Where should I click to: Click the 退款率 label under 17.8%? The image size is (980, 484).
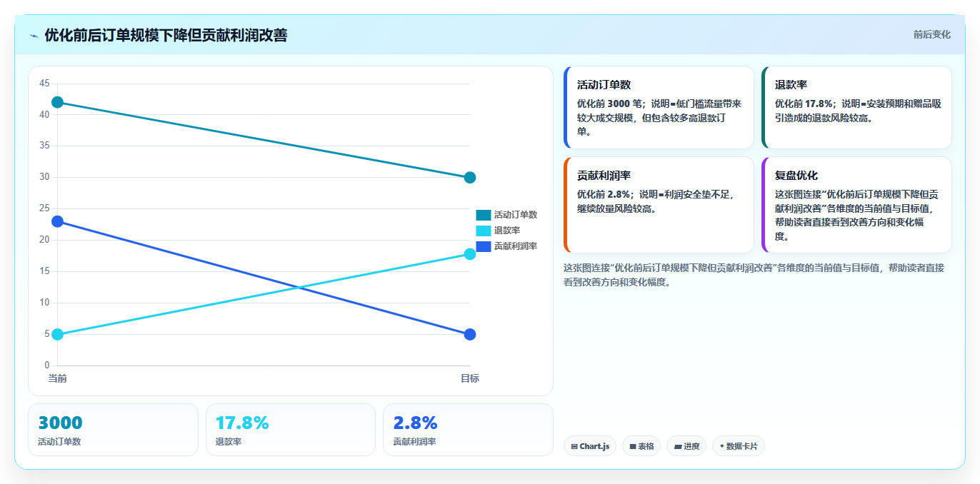pos(229,442)
